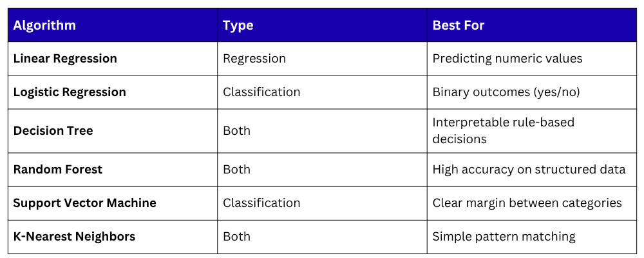
Task: Click Both in the Random Forest row
Action: coord(237,170)
